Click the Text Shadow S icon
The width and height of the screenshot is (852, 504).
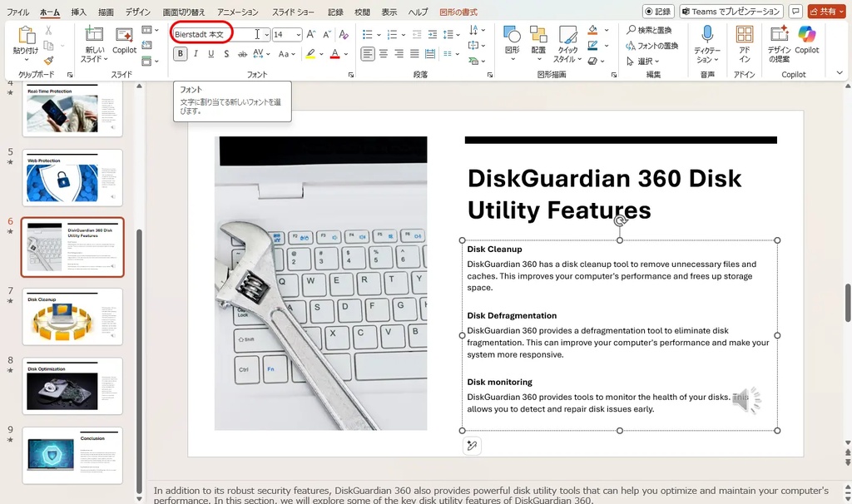coord(226,54)
